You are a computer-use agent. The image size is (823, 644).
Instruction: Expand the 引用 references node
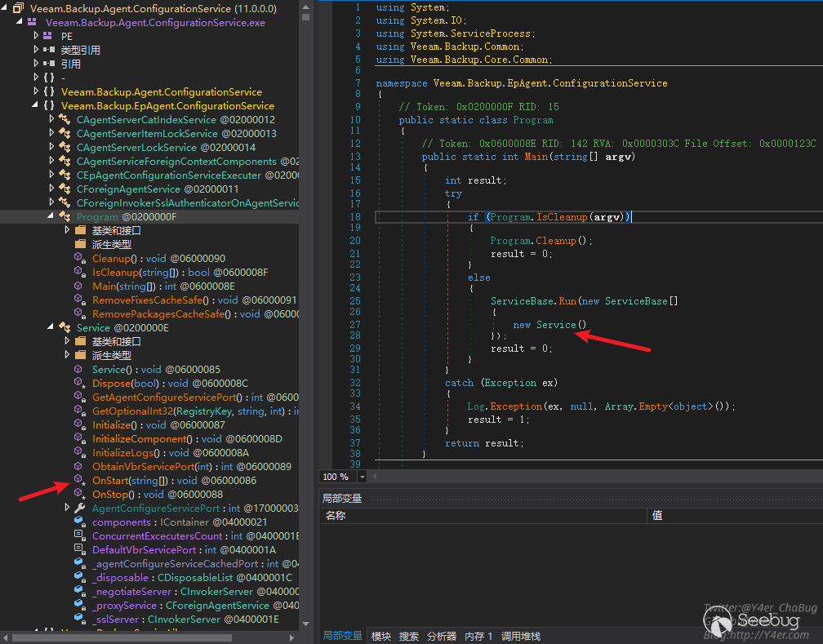pos(37,64)
